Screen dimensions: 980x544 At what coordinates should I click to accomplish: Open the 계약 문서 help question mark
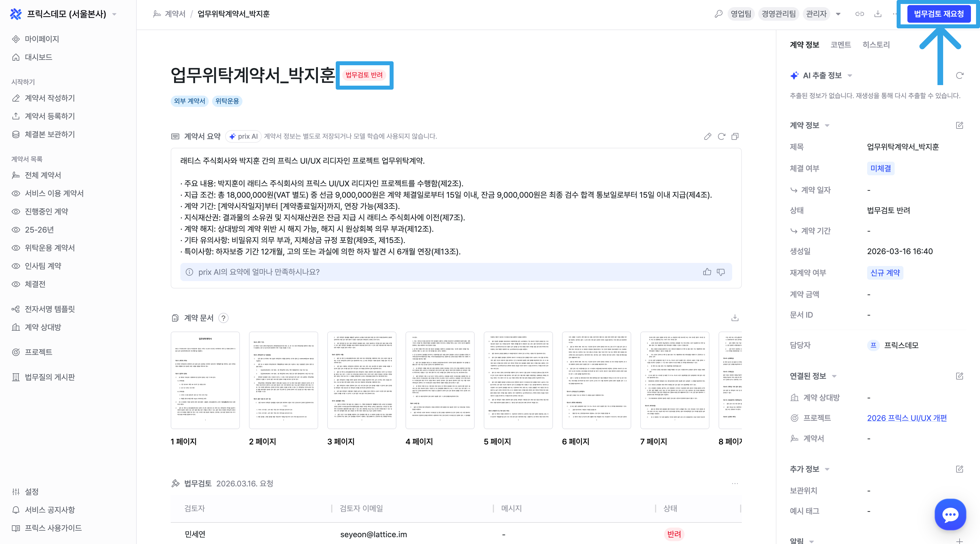(223, 318)
